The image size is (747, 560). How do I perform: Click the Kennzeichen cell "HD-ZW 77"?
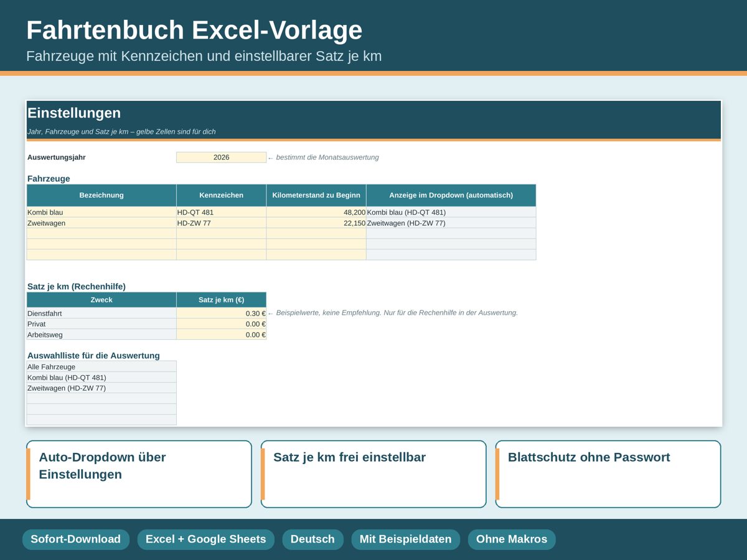click(221, 223)
